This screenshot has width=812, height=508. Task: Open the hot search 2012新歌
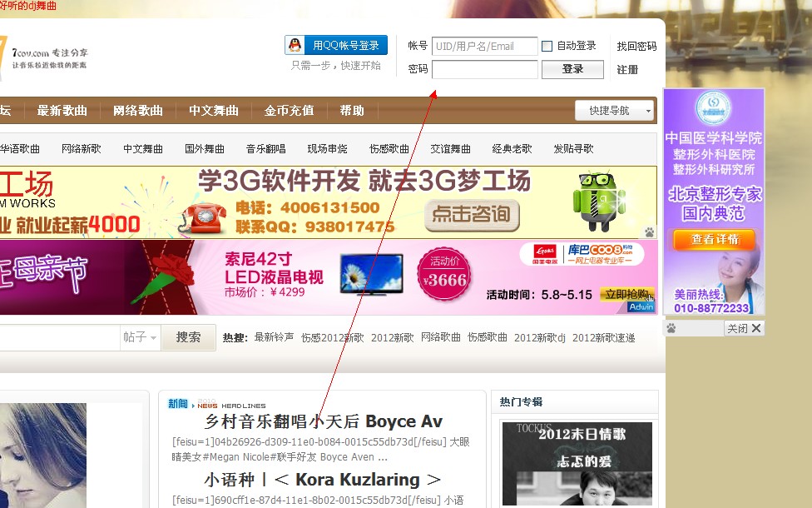pos(393,338)
